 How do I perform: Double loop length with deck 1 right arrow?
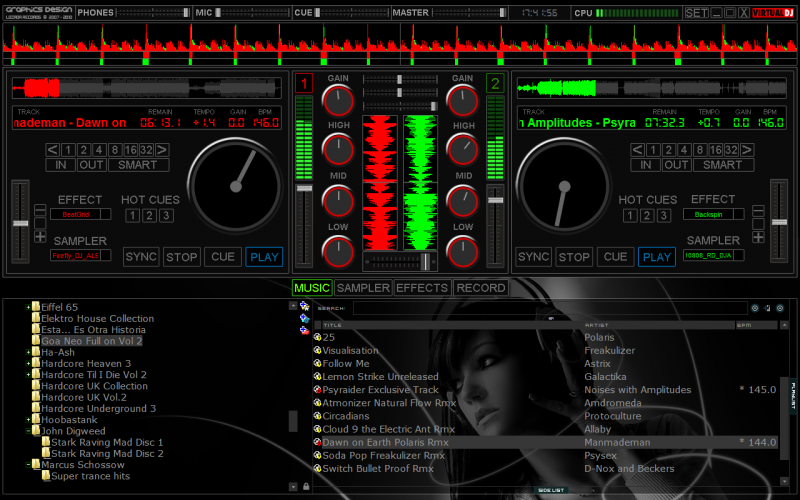tap(162, 150)
